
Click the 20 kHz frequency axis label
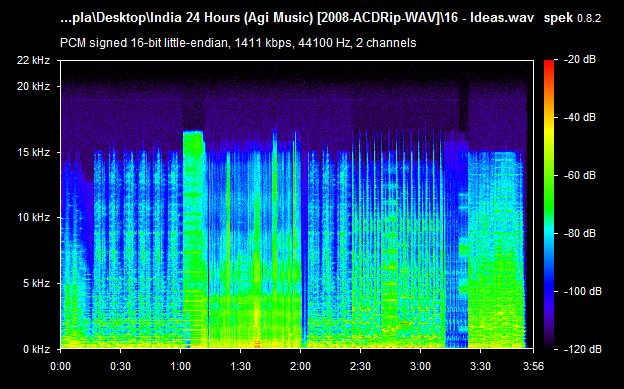point(33,86)
